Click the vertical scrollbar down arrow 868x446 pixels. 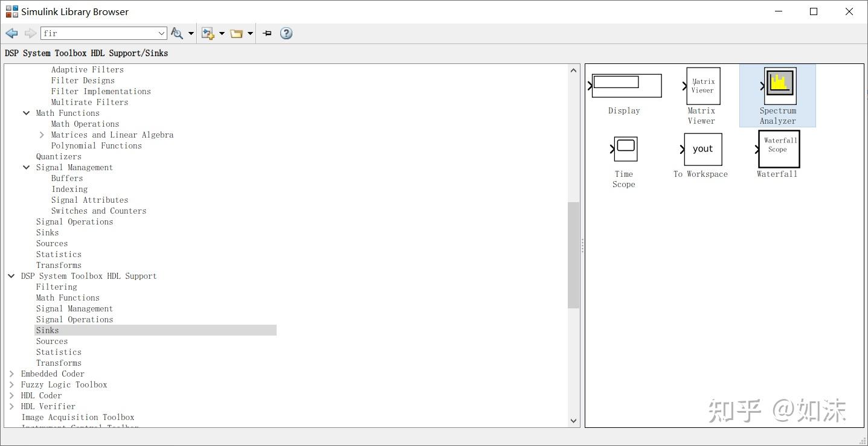point(573,421)
